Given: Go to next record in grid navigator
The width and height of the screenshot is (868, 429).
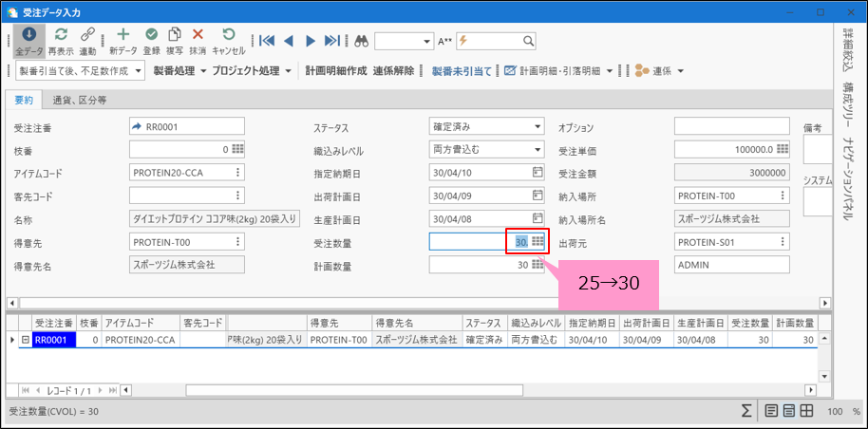Looking at the screenshot, I should (101, 390).
